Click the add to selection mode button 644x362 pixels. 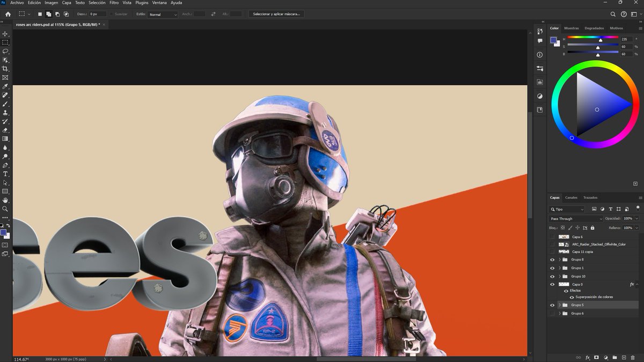pos(48,14)
